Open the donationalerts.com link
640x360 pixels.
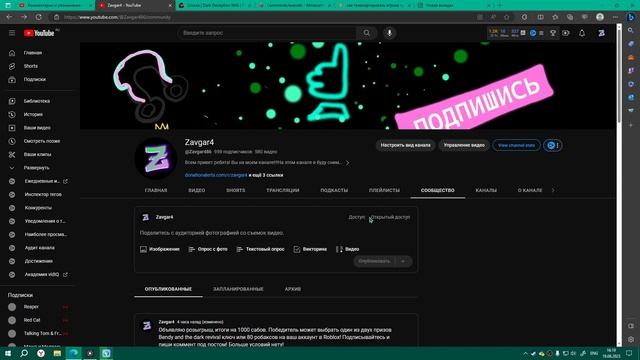216,175
